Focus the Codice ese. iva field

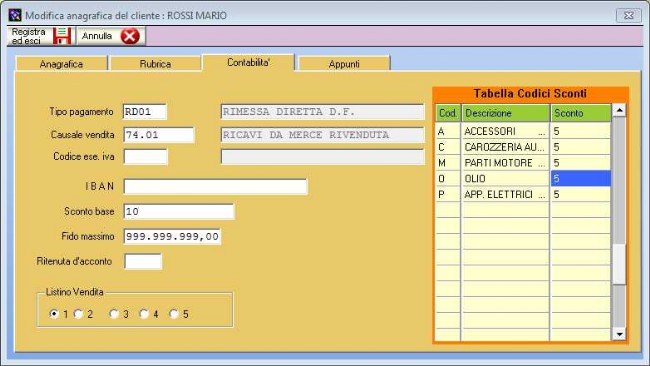[x=146, y=157]
